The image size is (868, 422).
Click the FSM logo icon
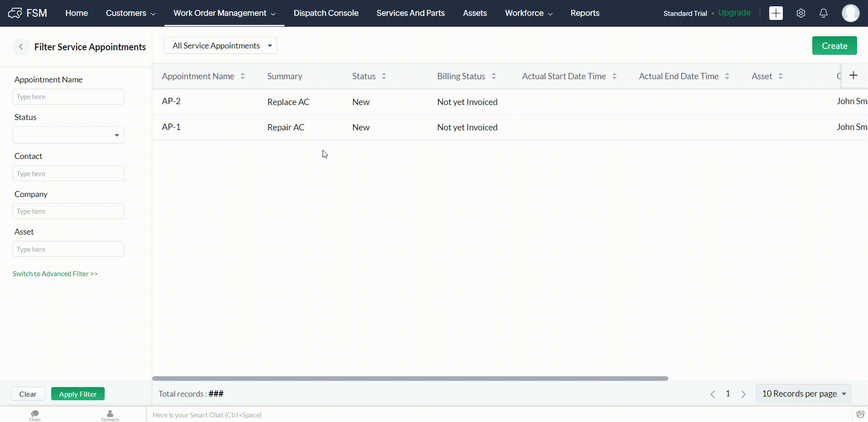click(x=15, y=13)
